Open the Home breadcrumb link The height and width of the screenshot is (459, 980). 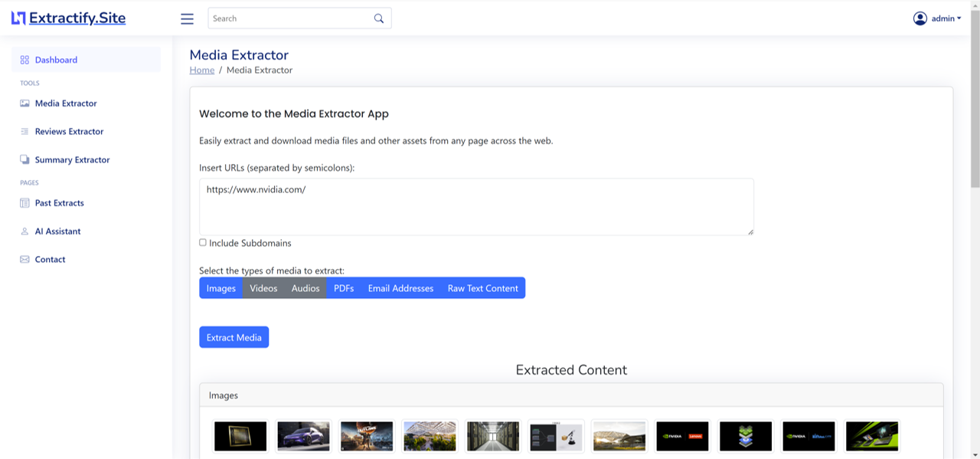tap(201, 70)
